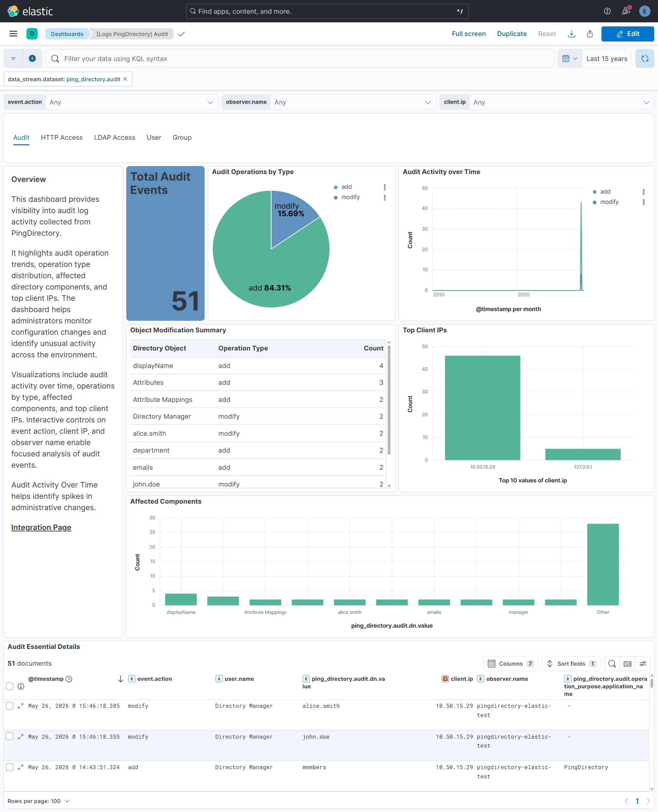
Task: Click the Edit dashboard button
Action: (628, 34)
